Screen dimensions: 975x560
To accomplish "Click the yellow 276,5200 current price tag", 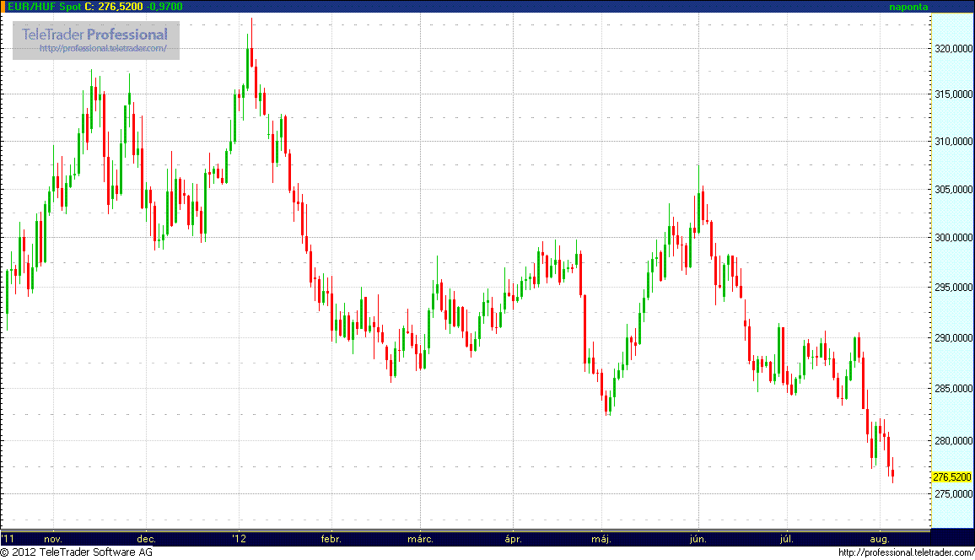I will [951, 477].
